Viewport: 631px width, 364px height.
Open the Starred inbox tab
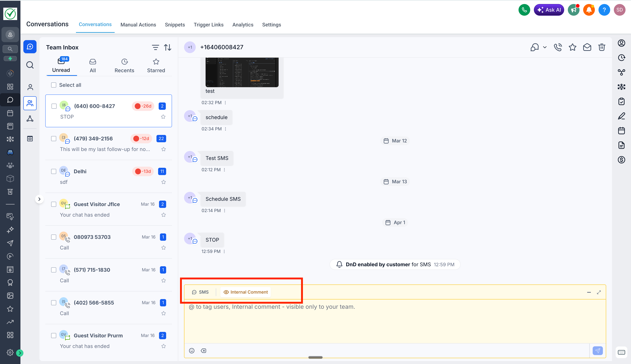pyautogui.click(x=156, y=66)
